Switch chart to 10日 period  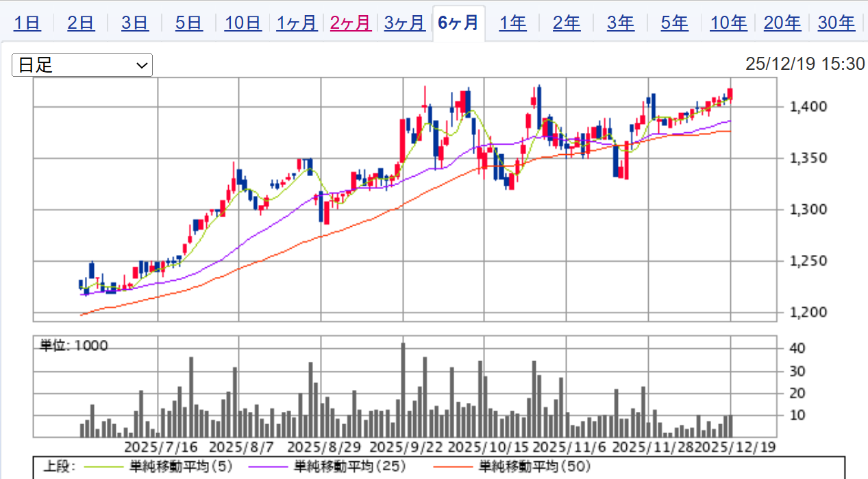(243, 23)
